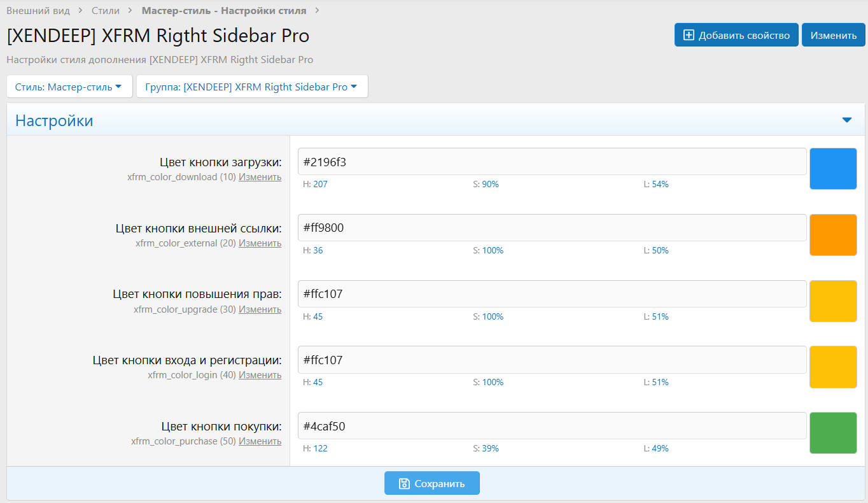Click the orange swatch for внешней ссылки color
The height and width of the screenshot is (503, 868).
point(833,234)
